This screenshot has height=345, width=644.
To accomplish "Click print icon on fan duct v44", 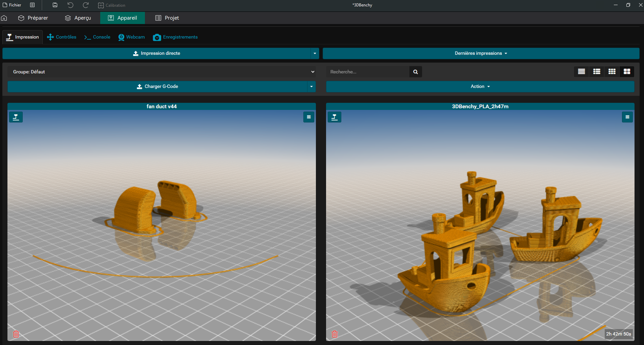I will (x=16, y=117).
